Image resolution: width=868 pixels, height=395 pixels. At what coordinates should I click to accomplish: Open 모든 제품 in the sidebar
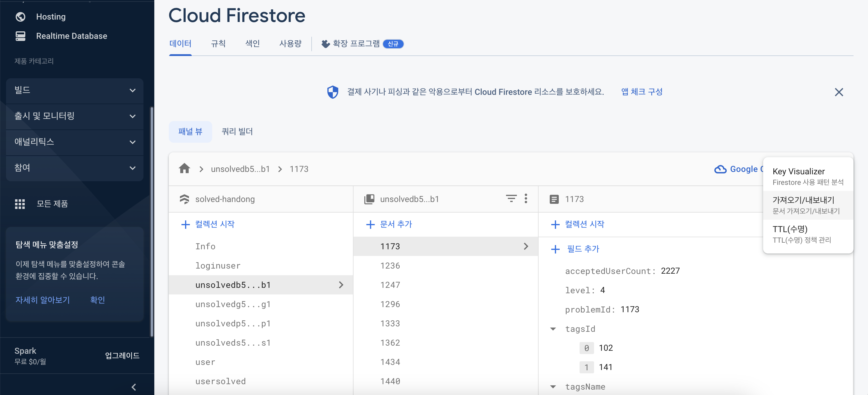click(x=52, y=204)
